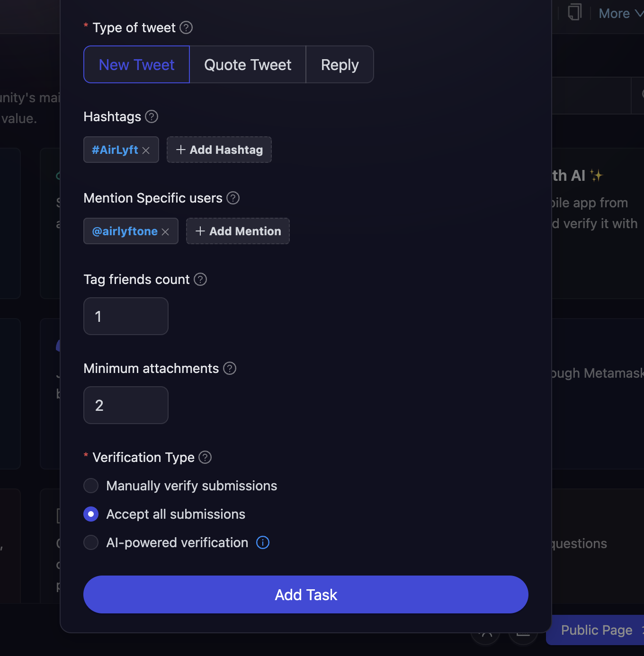Screen dimensions: 644x656
Task: Open the Public Page
Action: (596, 630)
